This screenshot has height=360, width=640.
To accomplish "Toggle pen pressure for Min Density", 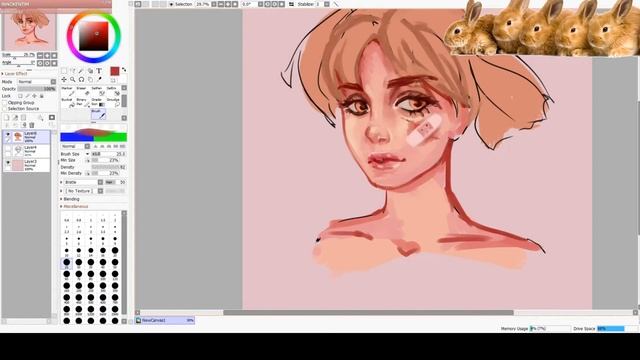I will pos(88,173).
